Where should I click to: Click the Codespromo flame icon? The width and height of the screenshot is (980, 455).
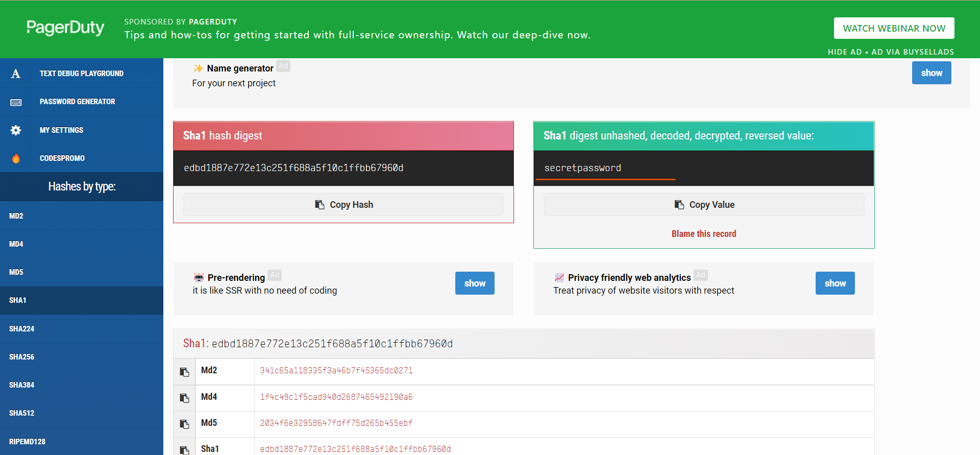coord(16,158)
